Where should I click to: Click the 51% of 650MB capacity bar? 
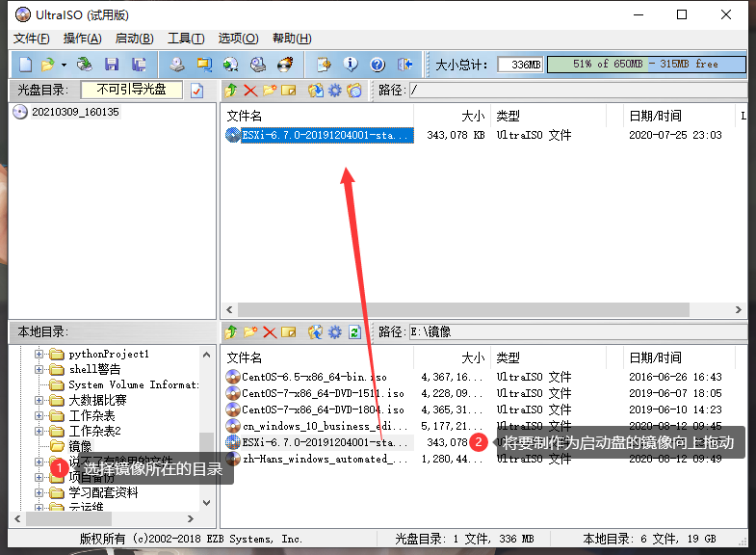tap(646, 65)
